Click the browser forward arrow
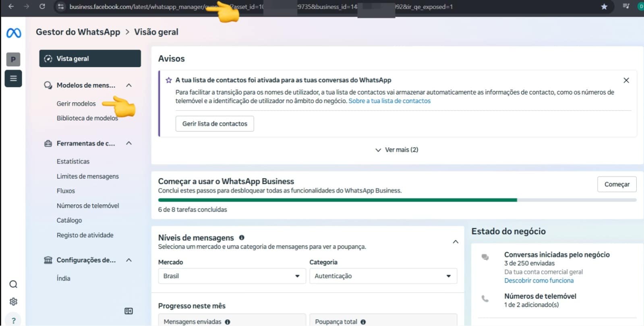Screen dimensions: 644x326 [27, 6]
